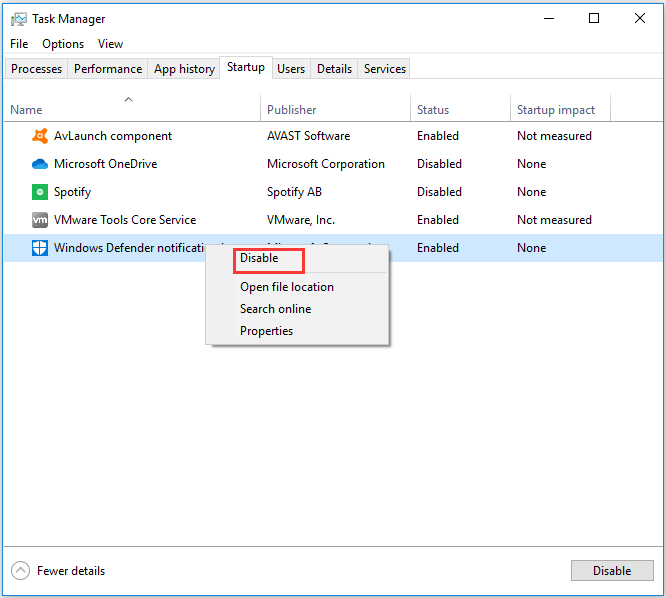Switch to the Details tab
This screenshot has height=598, width=666.
(335, 69)
